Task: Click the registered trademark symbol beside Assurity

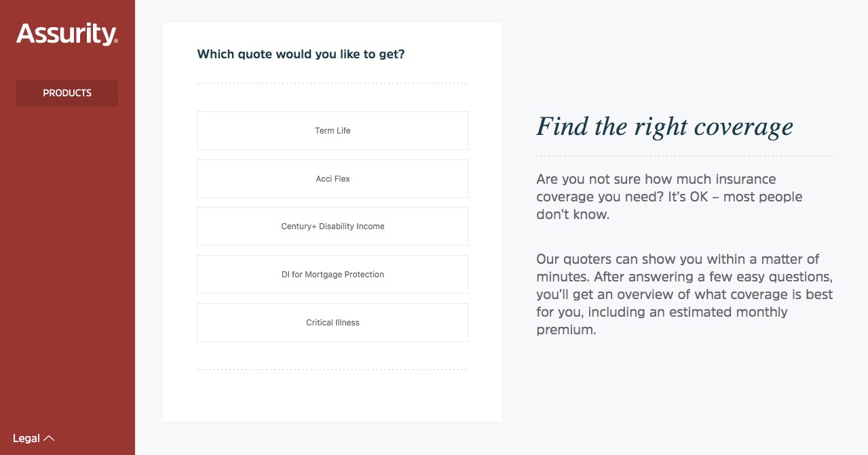Action: tap(116, 41)
